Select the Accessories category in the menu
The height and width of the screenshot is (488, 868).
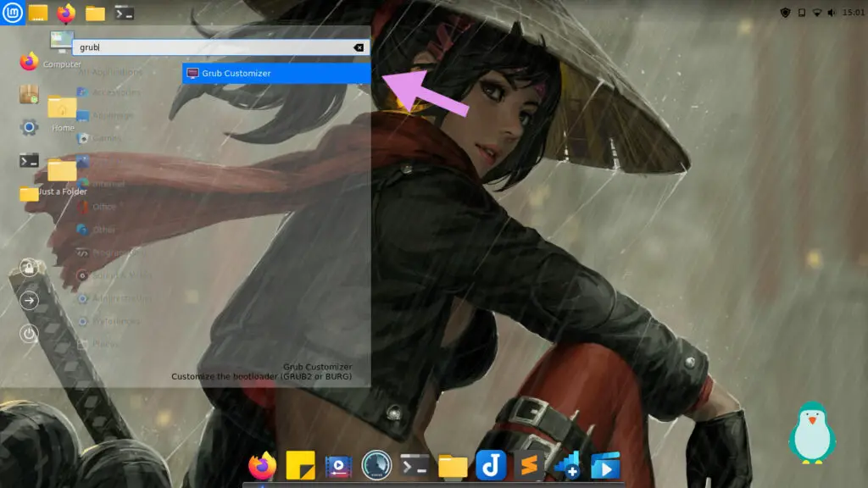(109, 92)
